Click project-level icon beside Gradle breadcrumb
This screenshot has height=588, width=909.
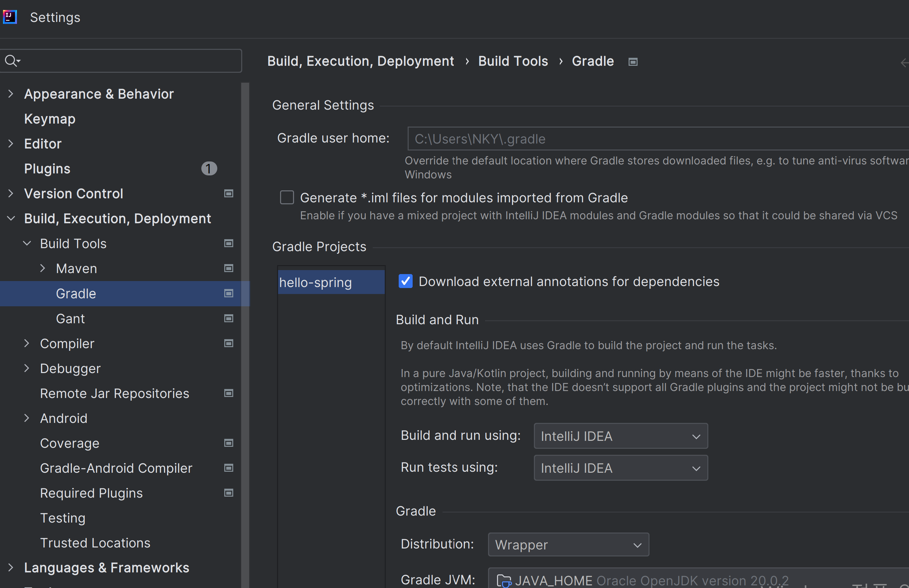coord(633,62)
